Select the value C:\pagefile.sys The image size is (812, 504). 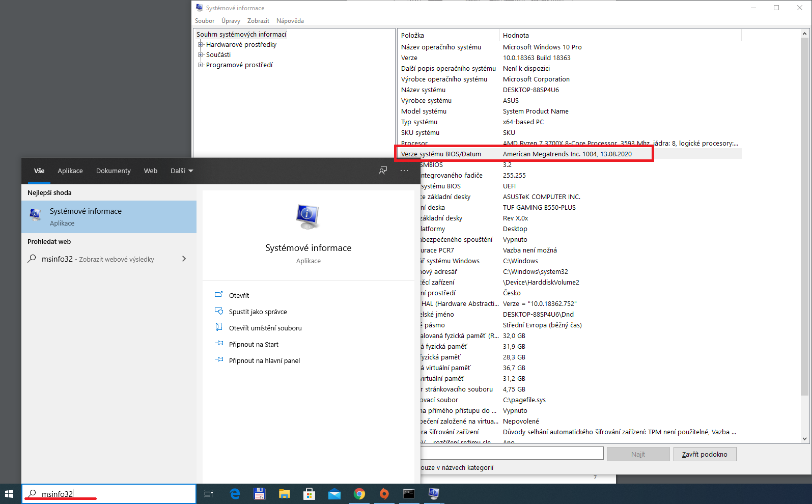pos(524,400)
